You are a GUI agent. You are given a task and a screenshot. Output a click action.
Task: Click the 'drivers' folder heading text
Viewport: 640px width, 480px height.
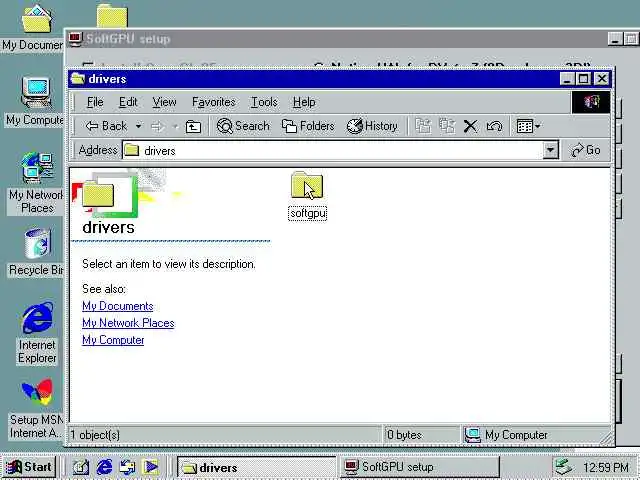pyautogui.click(x=108, y=227)
